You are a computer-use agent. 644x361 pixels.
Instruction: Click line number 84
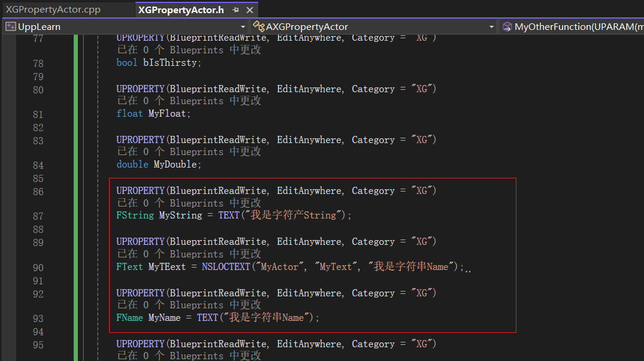pos(38,165)
